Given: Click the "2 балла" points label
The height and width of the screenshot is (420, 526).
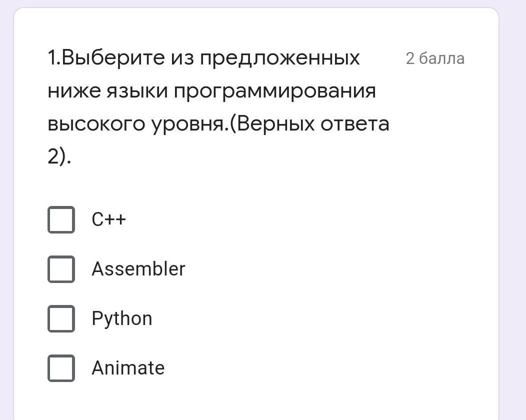Looking at the screenshot, I should (435, 58).
